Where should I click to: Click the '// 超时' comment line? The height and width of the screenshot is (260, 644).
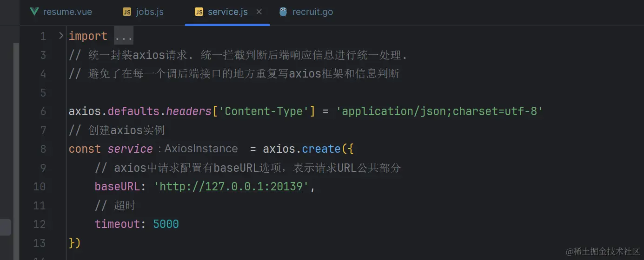(x=115, y=205)
